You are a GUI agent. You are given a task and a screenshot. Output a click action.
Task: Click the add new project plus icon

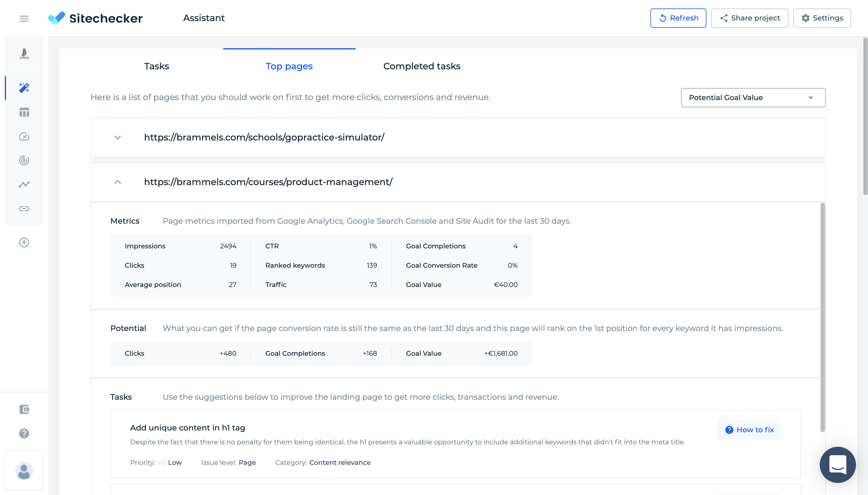pyautogui.click(x=24, y=242)
